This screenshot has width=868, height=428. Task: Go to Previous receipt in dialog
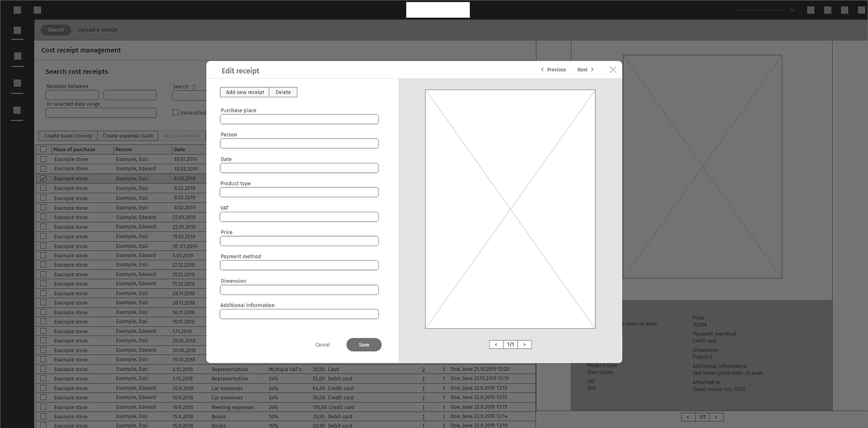[553, 70]
